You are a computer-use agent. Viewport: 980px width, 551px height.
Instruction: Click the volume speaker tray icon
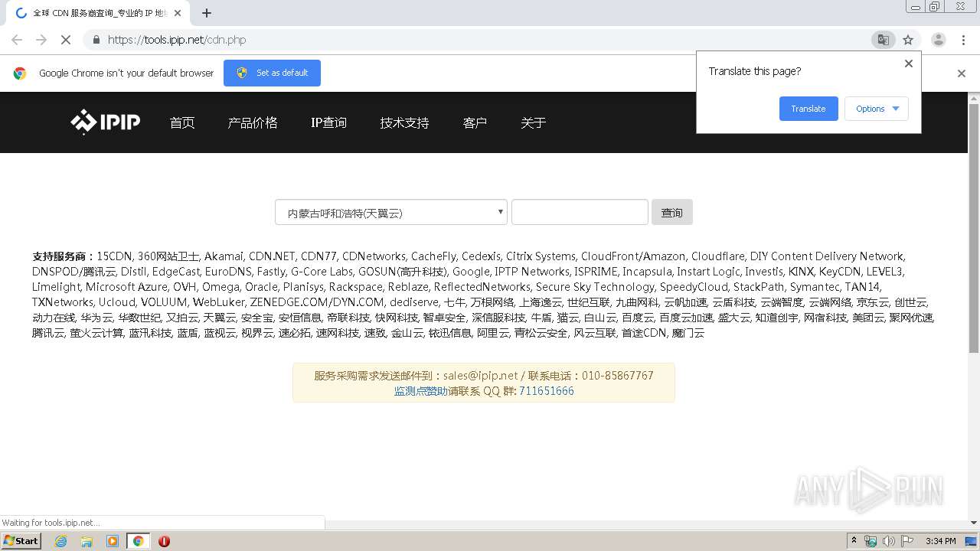[x=889, y=541]
